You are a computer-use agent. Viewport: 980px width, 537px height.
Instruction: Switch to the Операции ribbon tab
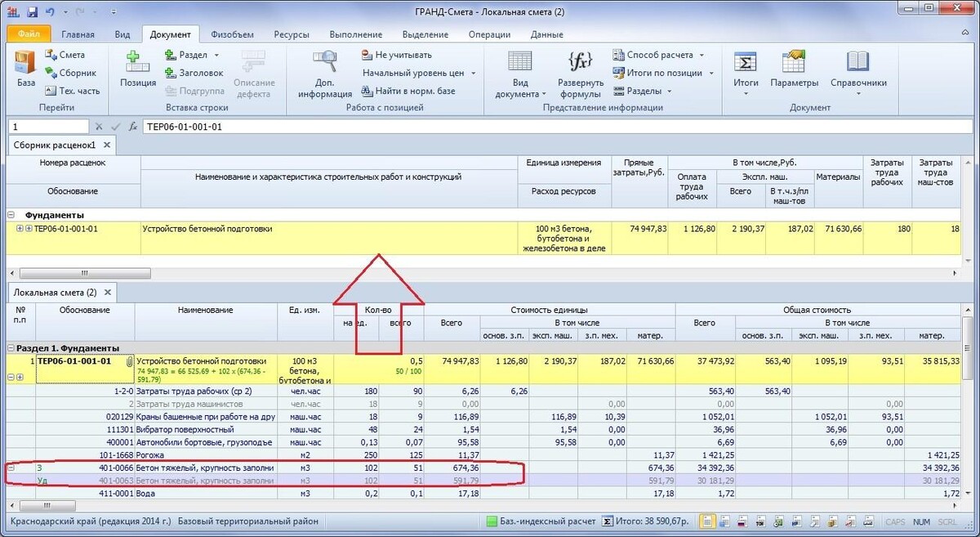click(489, 34)
